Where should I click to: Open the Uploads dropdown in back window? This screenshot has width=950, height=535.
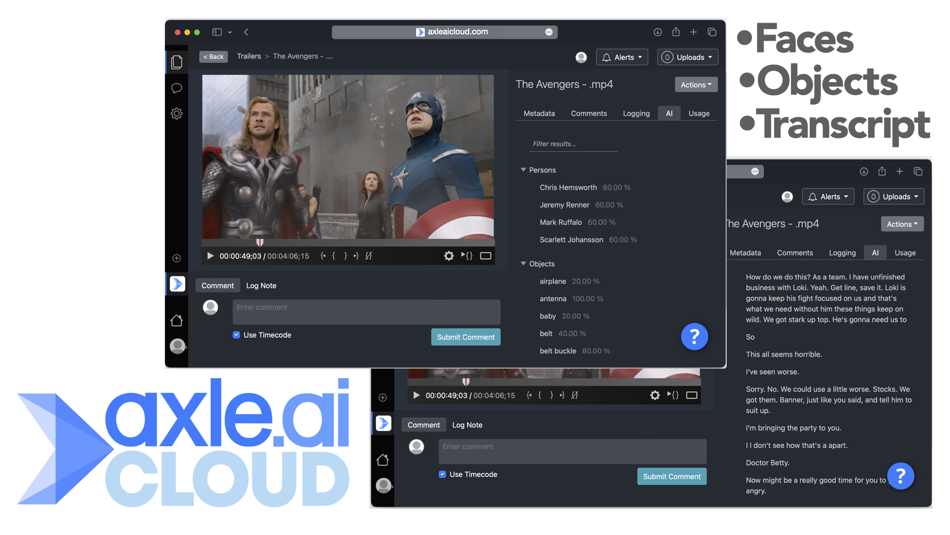tap(894, 196)
